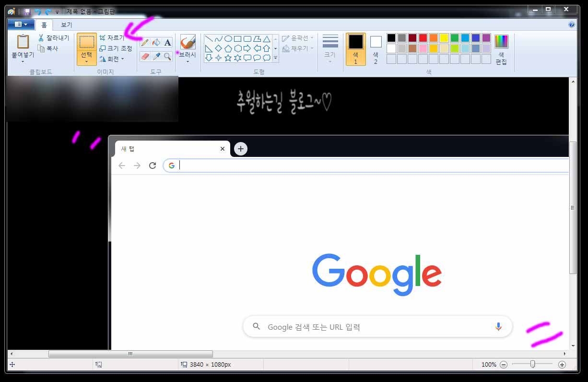Pick the Right triangle shape
This screenshot has width=588, height=382.
click(x=209, y=48)
